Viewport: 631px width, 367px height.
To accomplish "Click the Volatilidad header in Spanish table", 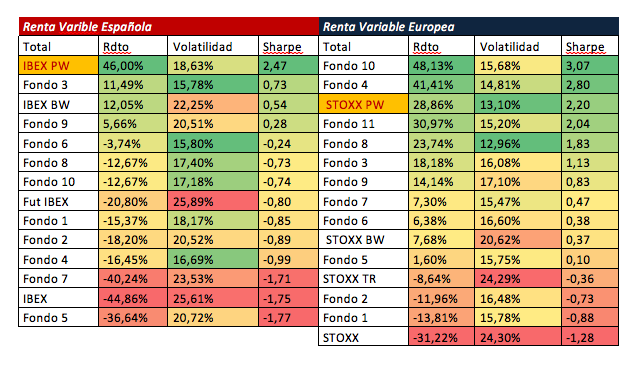I will 212,46.
